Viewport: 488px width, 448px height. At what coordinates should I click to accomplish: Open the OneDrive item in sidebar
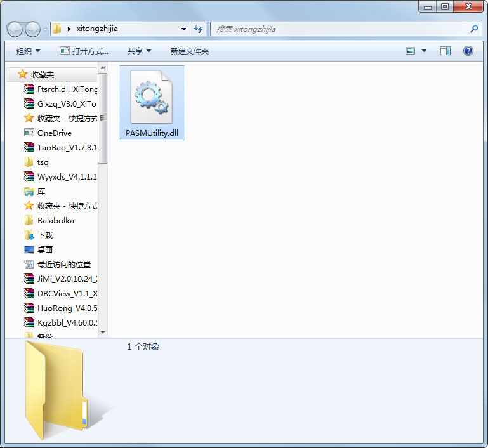[x=54, y=133]
